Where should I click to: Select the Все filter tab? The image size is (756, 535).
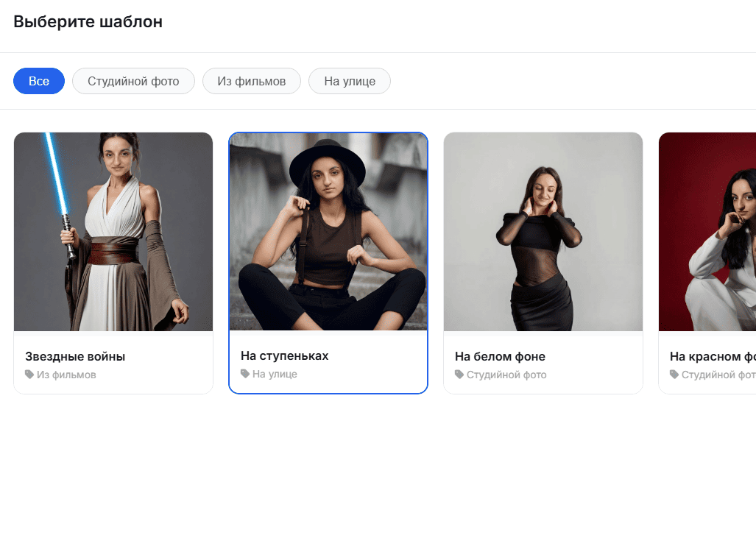pyautogui.click(x=39, y=81)
